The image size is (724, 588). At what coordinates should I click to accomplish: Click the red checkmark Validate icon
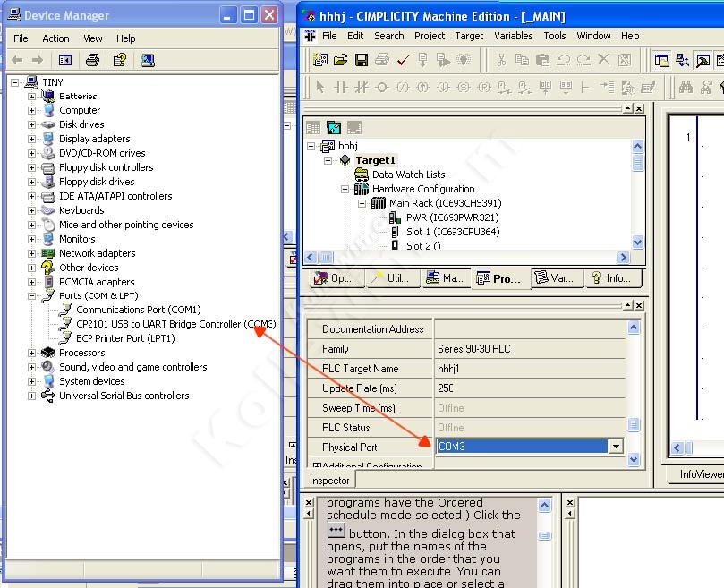(x=403, y=60)
